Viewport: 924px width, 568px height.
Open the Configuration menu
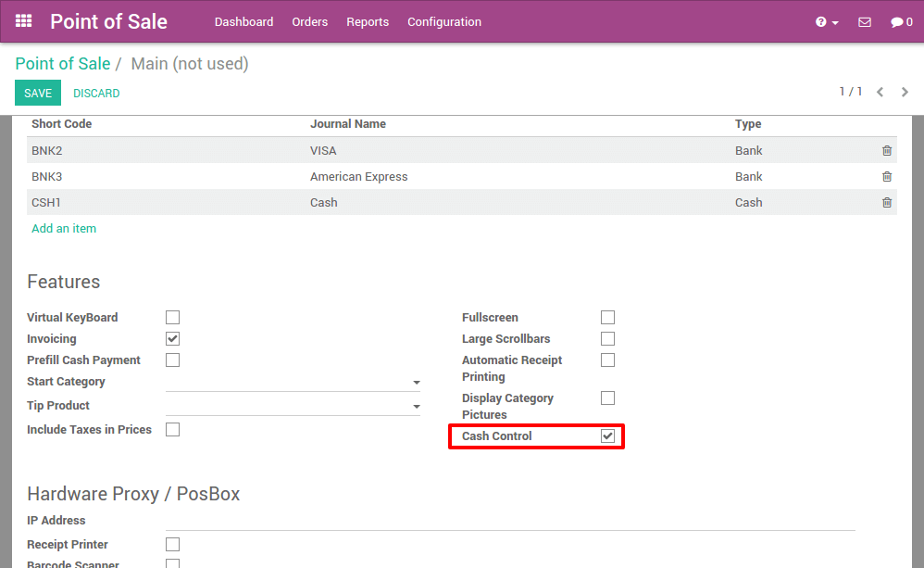[x=444, y=22]
